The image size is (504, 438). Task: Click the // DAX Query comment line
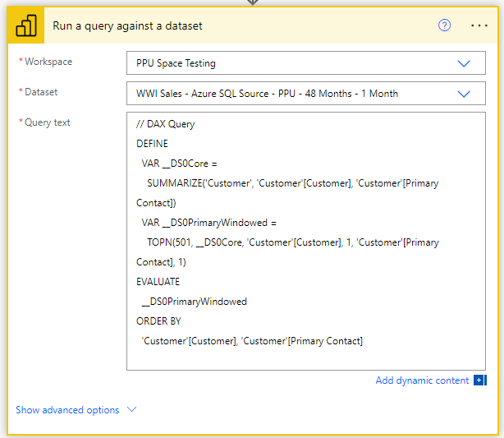click(166, 124)
